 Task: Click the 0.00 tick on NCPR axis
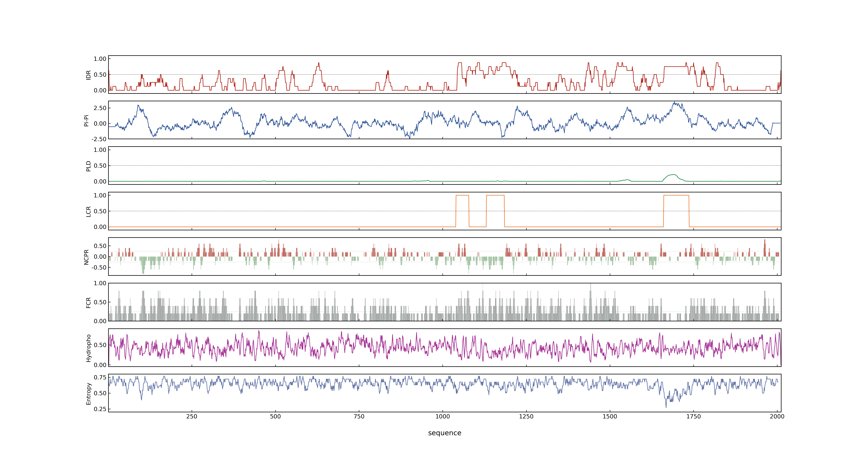point(100,257)
